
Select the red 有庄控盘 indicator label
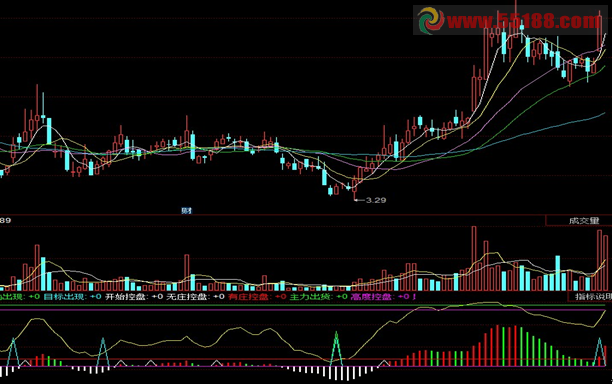pyautogui.click(x=249, y=297)
